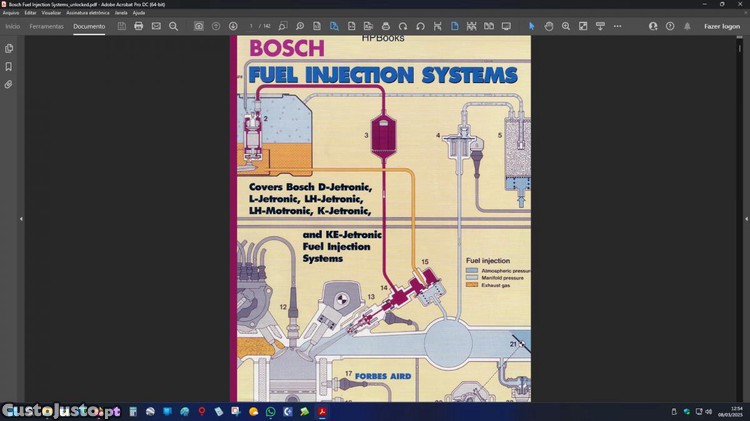Show more toolbar tools ellipsis

(x=617, y=26)
